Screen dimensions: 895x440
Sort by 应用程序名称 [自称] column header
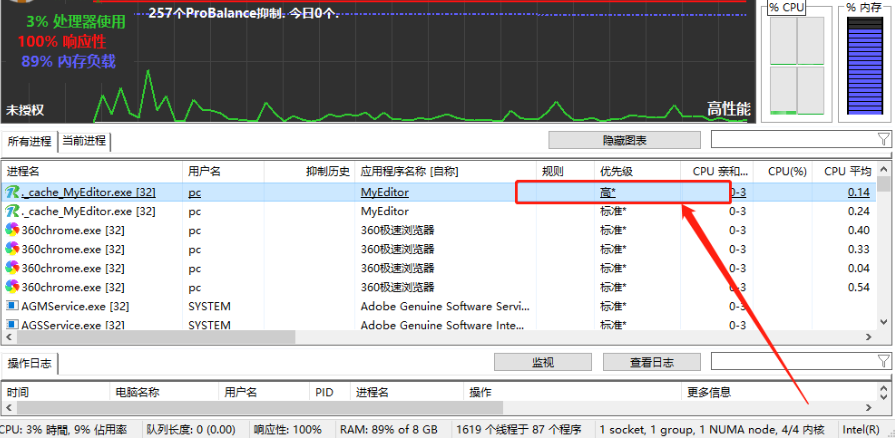click(446, 171)
